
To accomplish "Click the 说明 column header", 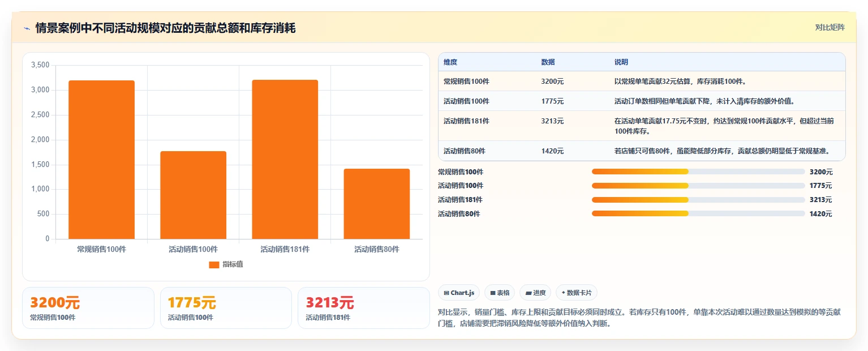I will click(x=621, y=62).
